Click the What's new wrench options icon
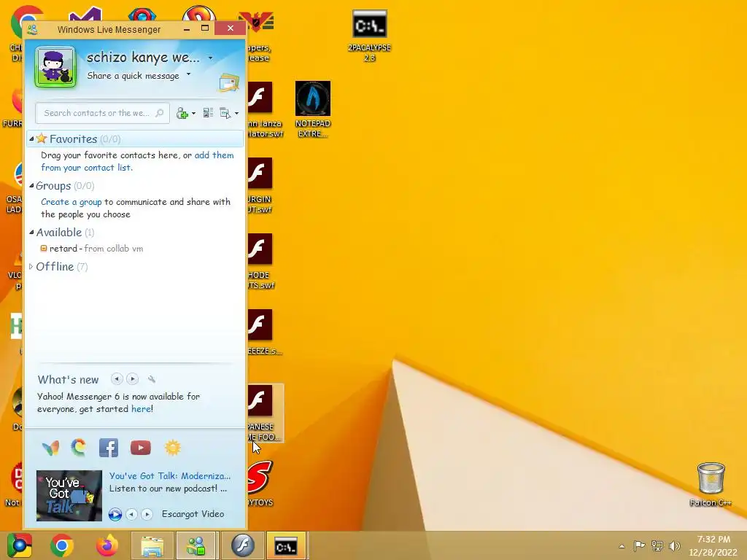The height and width of the screenshot is (560, 747). click(152, 379)
